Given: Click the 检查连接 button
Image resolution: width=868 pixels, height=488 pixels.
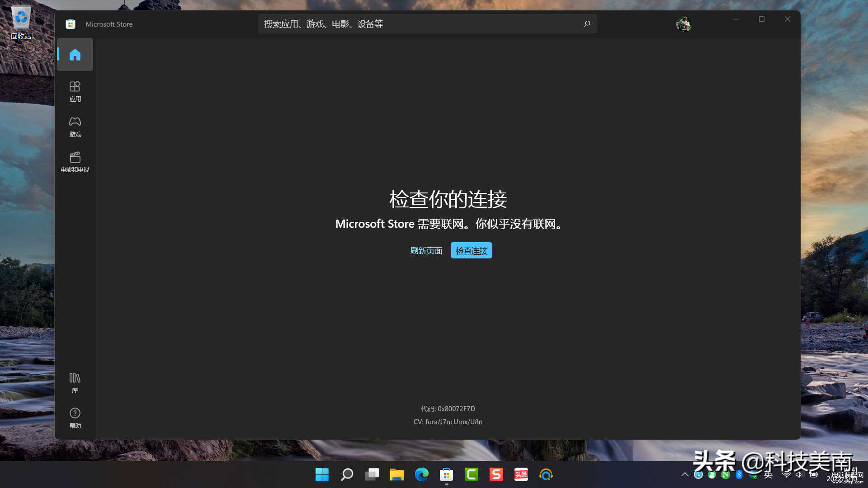Looking at the screenshot, I should pyautogui.click(x=471, y=250).
